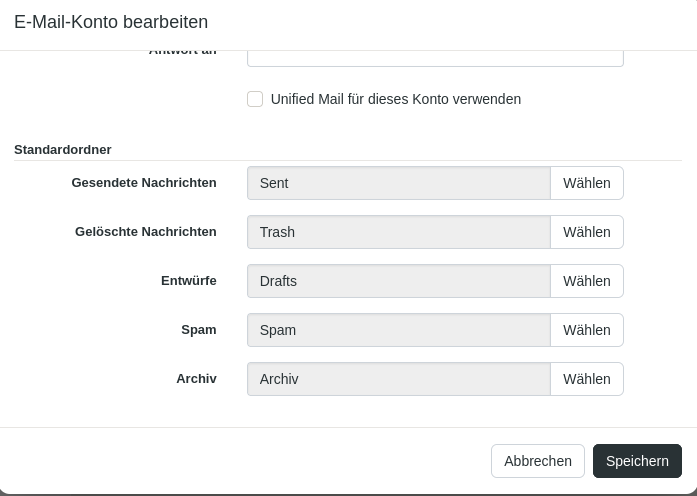Click the 'Unified Mail für dieses Konto verwenden' label
This screenshot has width=697, height=496.
395,99
